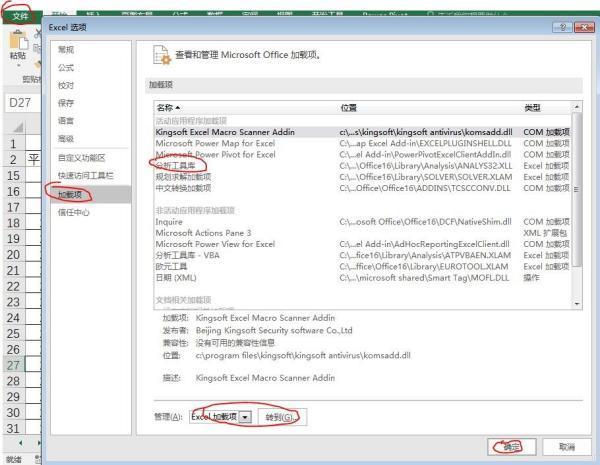
Task: Select row header 31 in the worksheet
Action: click(14, 428)
